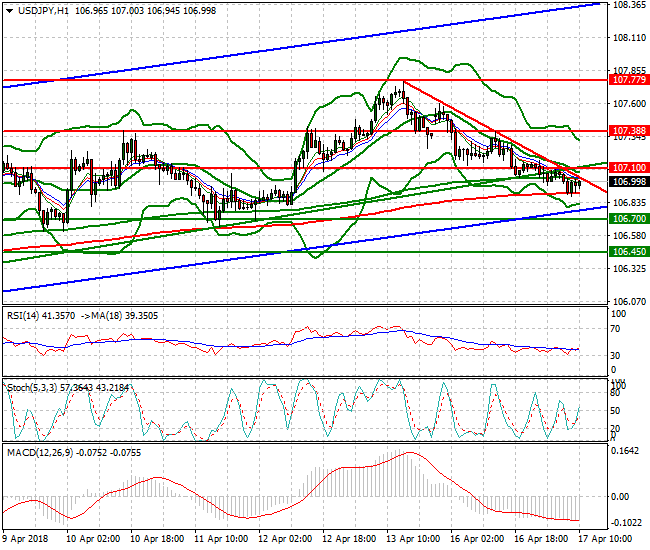The image size is (650, 550).
Task: Click the 9 Apr 2018 date label
Action: 25,539
